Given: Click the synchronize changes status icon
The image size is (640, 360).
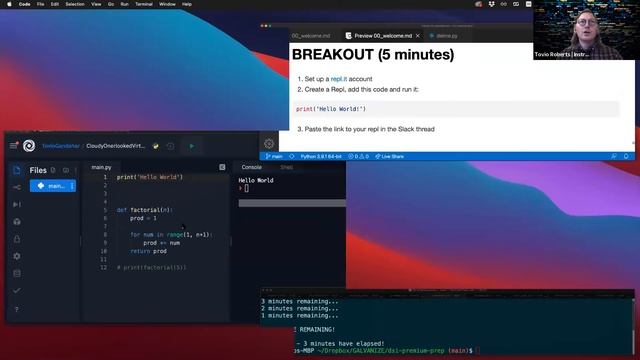Looking at the screenshot, I should pos(291,156).
